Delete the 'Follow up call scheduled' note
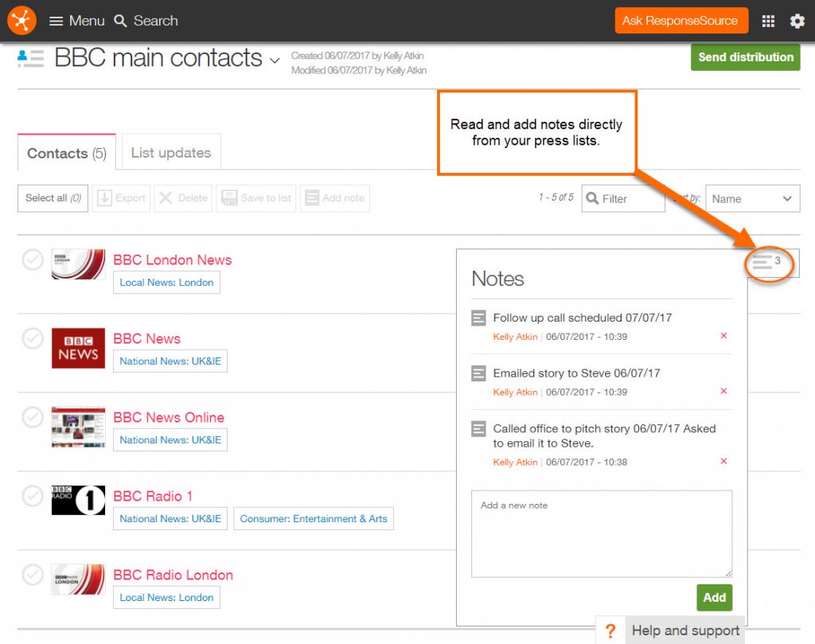Screen dimensions: 815x644 [723, 336]
